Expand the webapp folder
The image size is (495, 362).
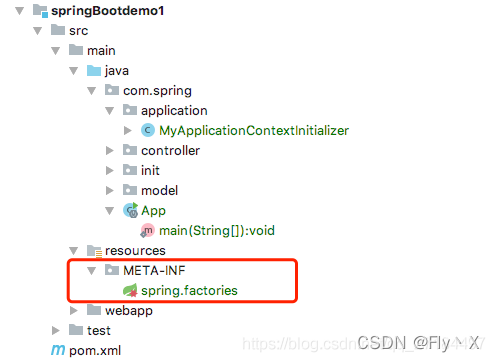(x=73, y=311)
